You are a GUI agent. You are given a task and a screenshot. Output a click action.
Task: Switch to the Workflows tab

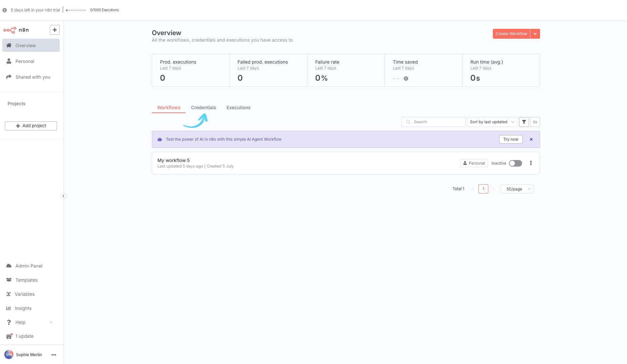pyautogui.click(x=169, y=108)
